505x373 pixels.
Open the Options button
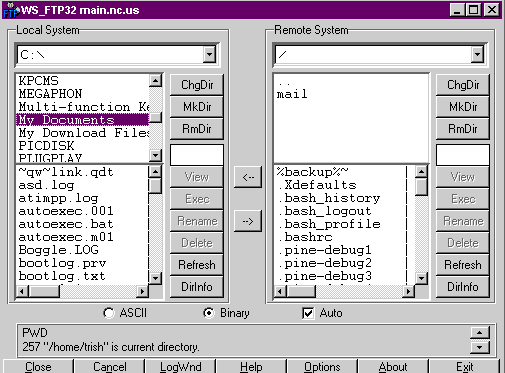point(322,366)
